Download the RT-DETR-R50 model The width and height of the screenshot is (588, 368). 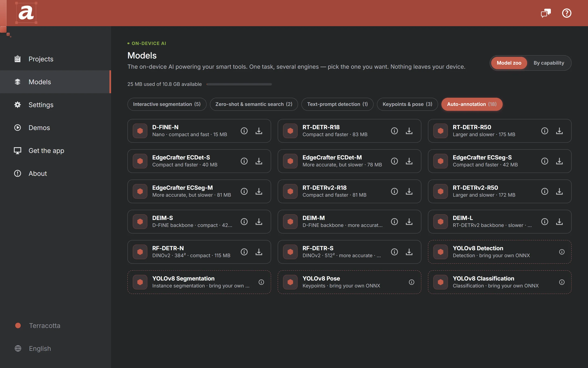click(559, 131)
